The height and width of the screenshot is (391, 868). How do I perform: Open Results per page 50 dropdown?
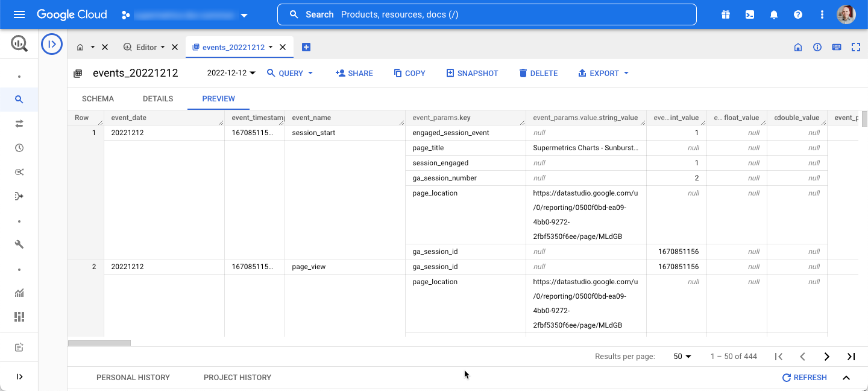coord(682,357)
